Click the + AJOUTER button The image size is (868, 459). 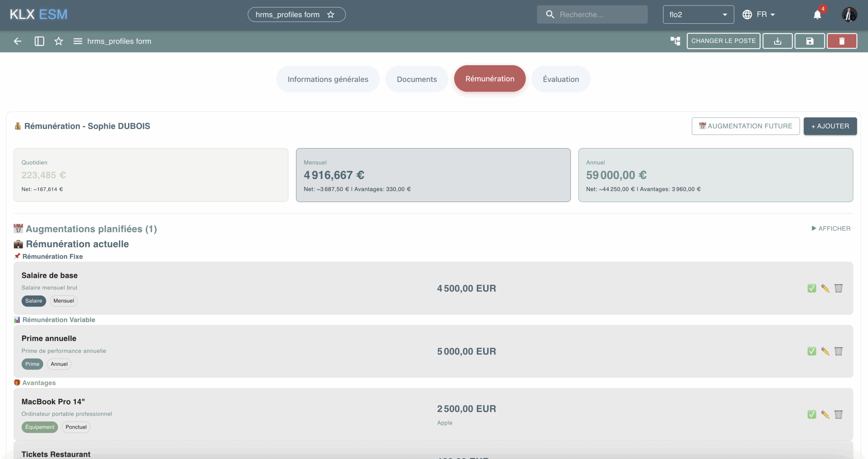(830, 126)
